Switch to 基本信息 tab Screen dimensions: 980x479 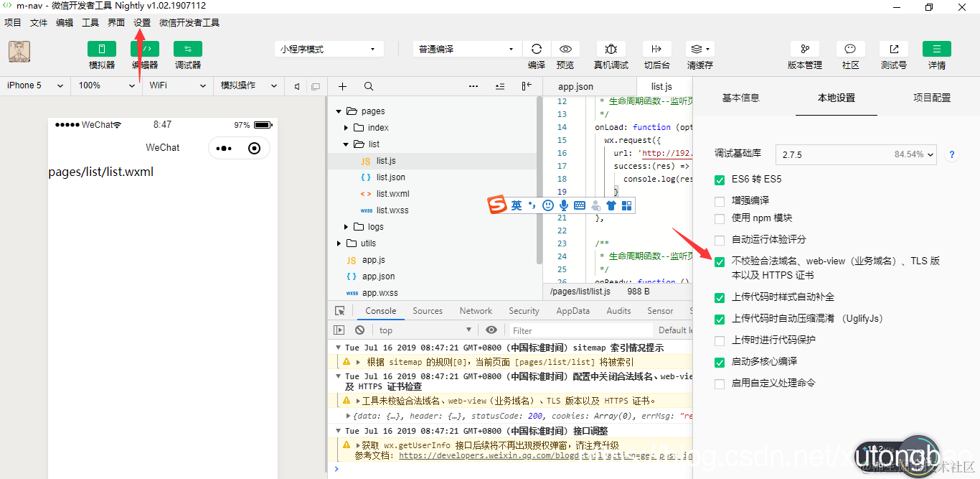tap(740, 98)
